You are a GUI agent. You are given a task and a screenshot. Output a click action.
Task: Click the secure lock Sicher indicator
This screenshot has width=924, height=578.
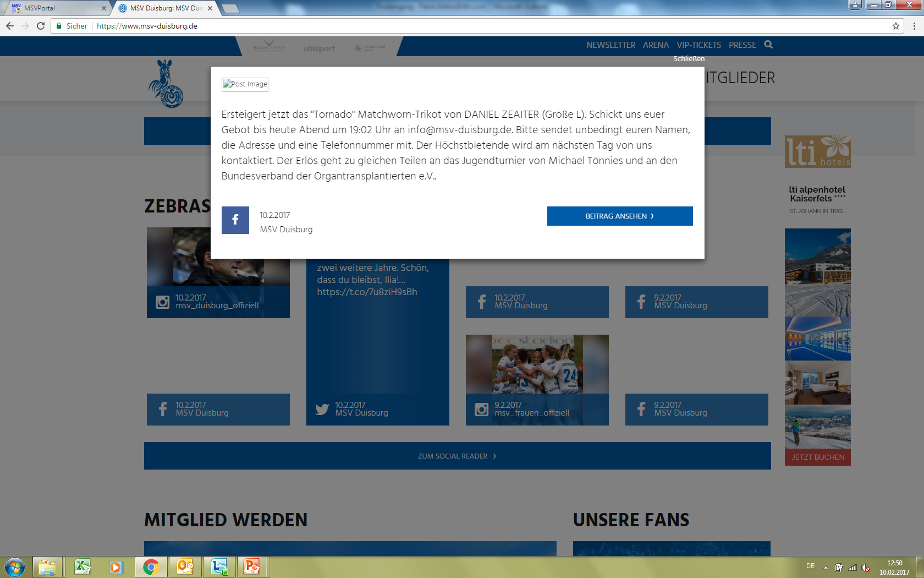71,26
